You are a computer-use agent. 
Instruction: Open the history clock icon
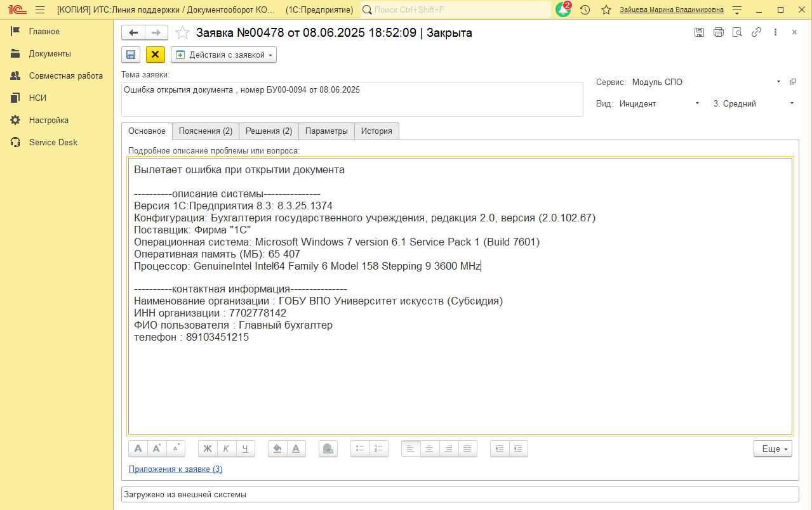pyautogui.click(x=585, y=10)
